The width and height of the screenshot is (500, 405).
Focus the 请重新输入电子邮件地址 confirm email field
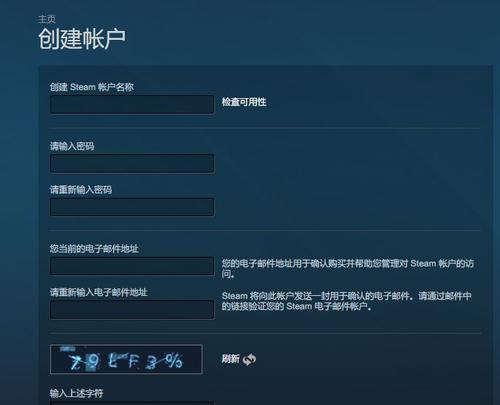(132, 310)
